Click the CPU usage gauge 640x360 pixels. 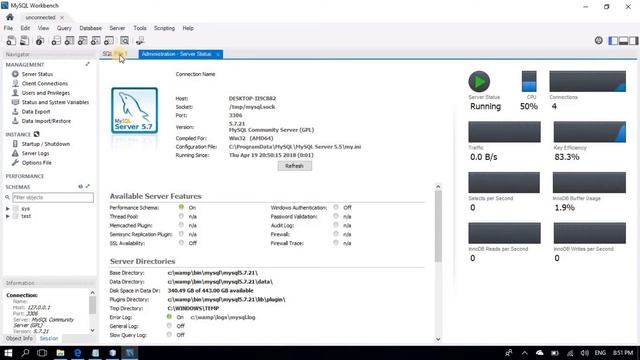529,81
